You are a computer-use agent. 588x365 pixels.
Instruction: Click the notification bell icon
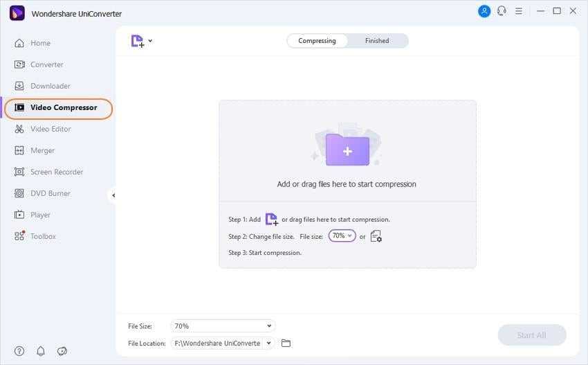click(41, 351)
